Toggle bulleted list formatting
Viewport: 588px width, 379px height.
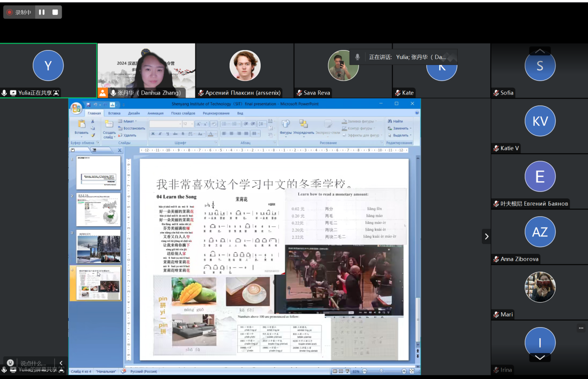[225, 124]
